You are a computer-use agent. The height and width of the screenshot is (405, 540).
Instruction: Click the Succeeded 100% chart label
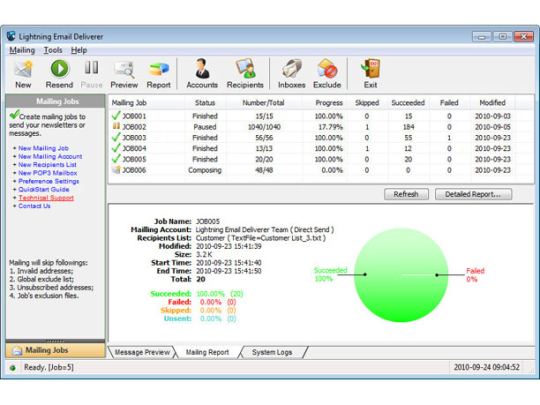click(x=331, y=274)
